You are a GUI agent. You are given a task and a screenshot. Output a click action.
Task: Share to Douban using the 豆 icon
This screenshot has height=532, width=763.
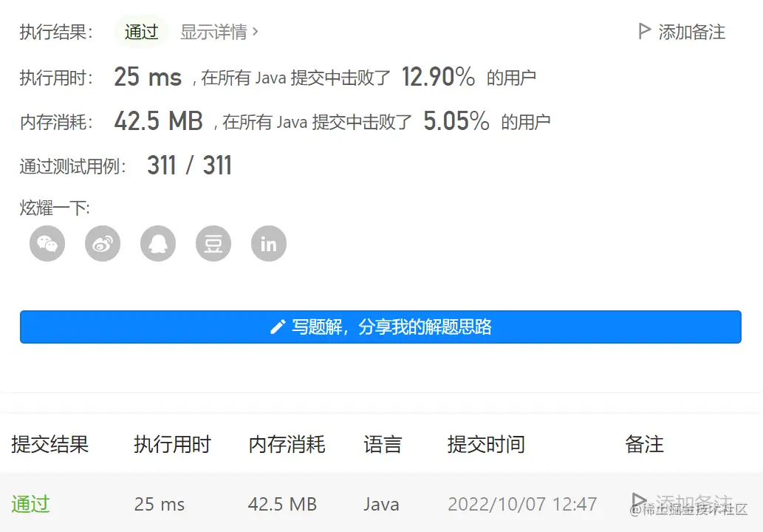213,243
